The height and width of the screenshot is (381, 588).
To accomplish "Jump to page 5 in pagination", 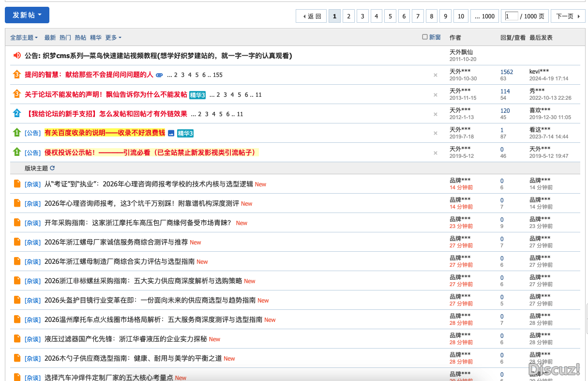I will 390,16.
